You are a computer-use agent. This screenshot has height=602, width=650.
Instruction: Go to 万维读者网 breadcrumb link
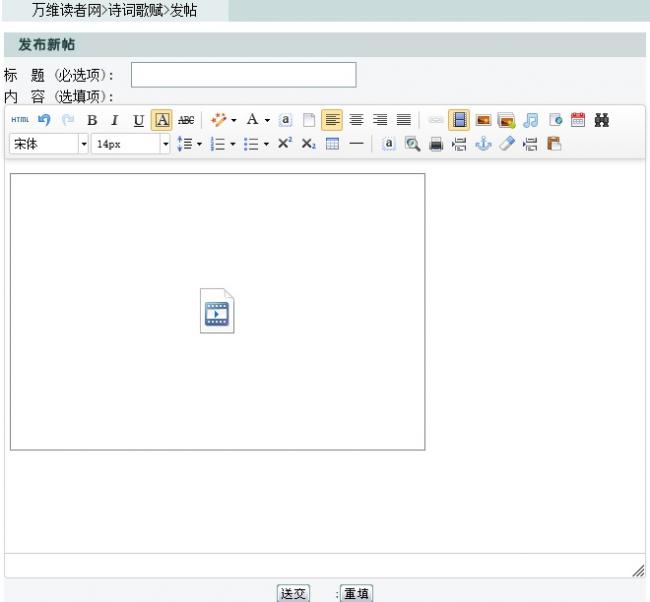(67, 10)
